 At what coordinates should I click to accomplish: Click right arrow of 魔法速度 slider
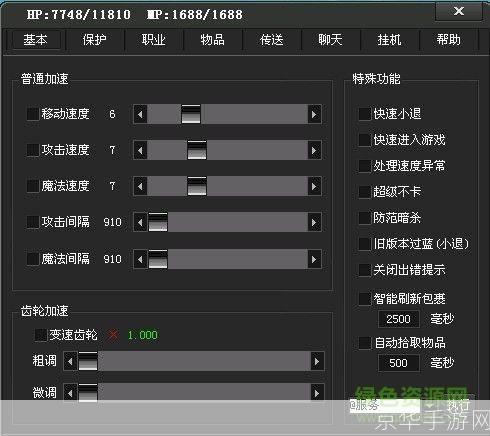pos(314,186)
